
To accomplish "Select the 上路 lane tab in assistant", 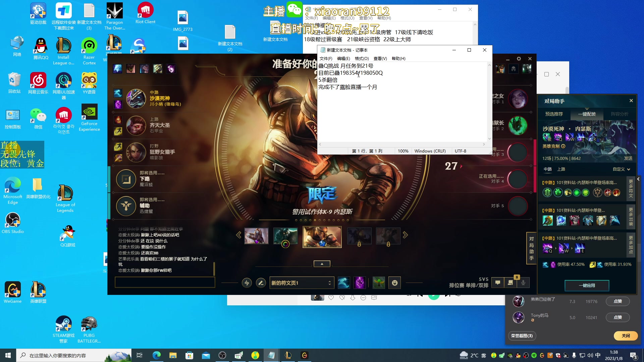I will (561, 169).
